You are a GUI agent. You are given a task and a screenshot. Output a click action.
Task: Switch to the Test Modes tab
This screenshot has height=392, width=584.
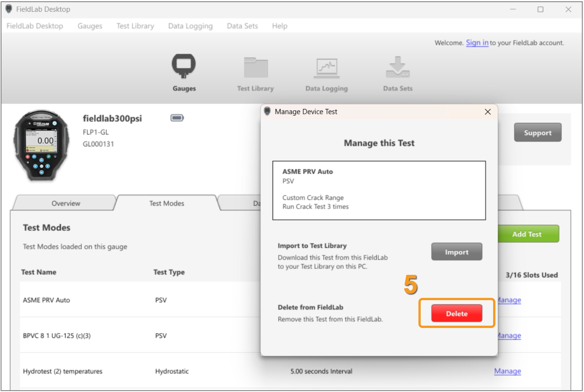click(x=167, y=203)
